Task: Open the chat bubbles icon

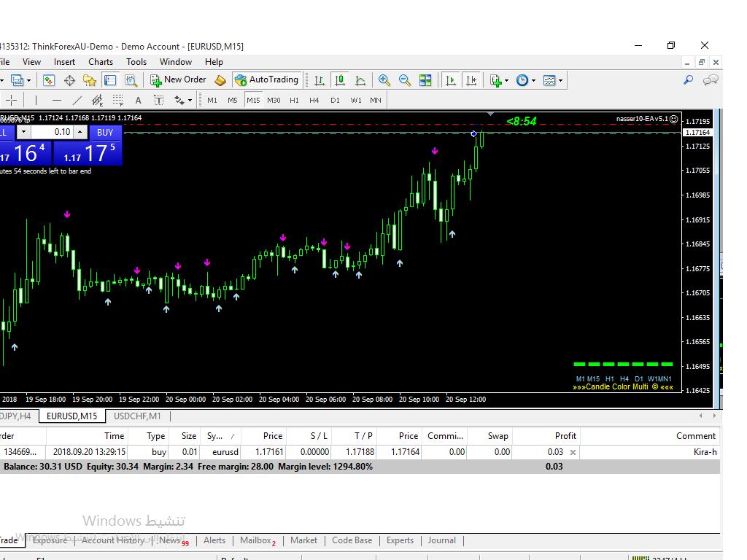Action: (x=711, y=80)
